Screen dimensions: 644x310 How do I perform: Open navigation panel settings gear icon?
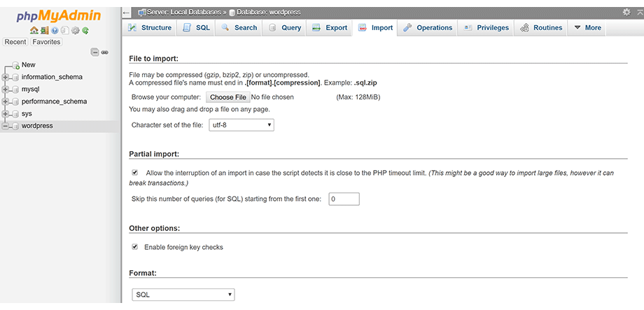pos(75,30)
